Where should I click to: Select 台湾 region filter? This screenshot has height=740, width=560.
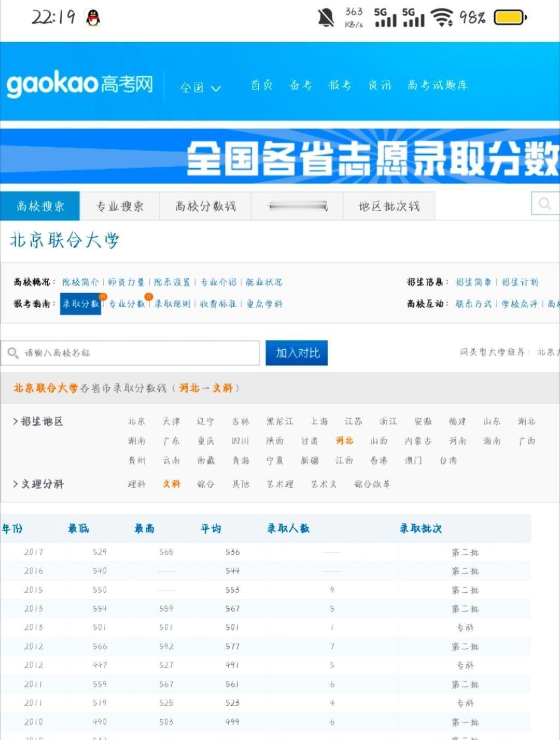[x=448, y=460]
